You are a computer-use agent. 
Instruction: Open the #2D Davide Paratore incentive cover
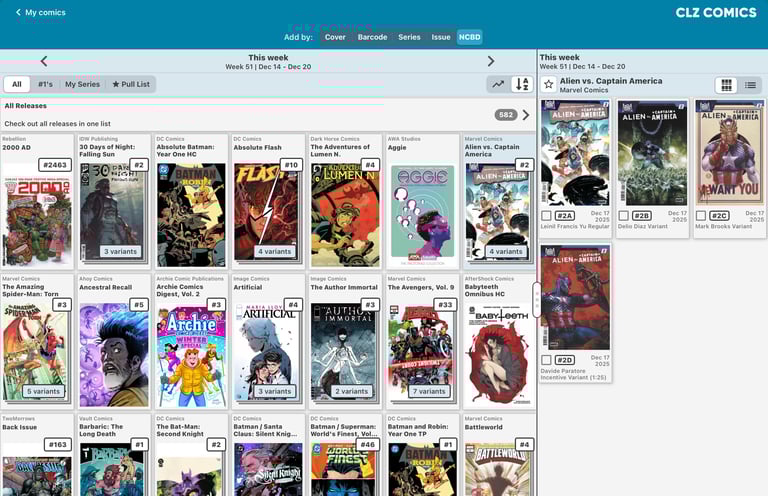click(576, 298)
